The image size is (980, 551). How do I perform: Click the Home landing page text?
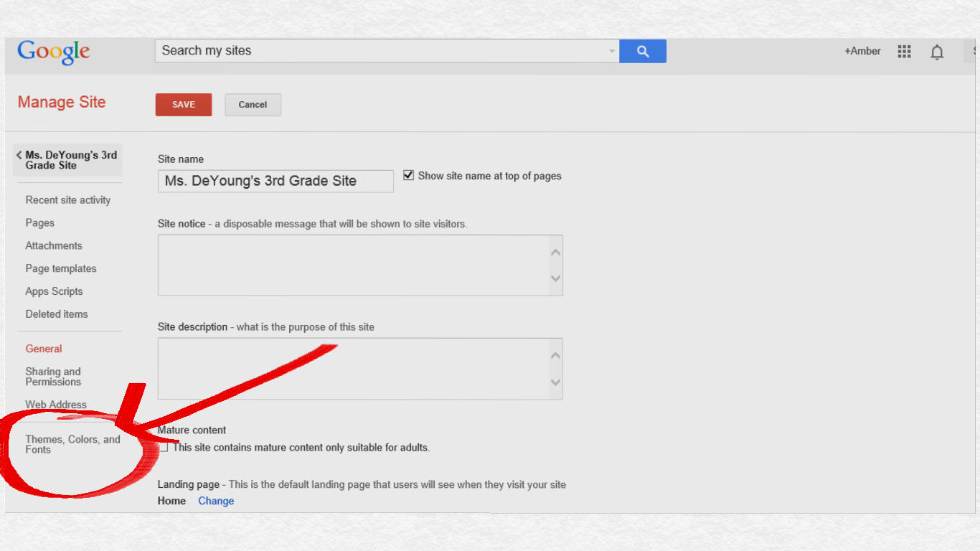[x=171, y=501]
